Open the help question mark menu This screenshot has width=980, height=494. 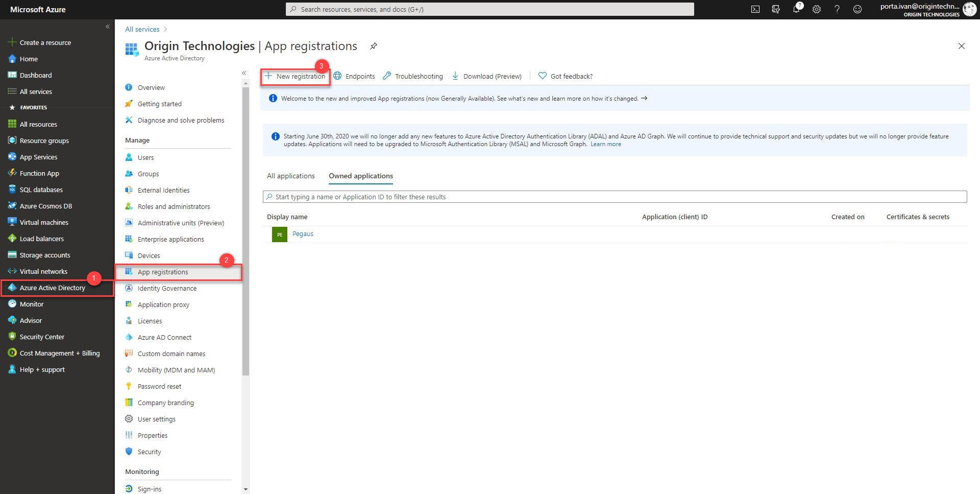837,9
